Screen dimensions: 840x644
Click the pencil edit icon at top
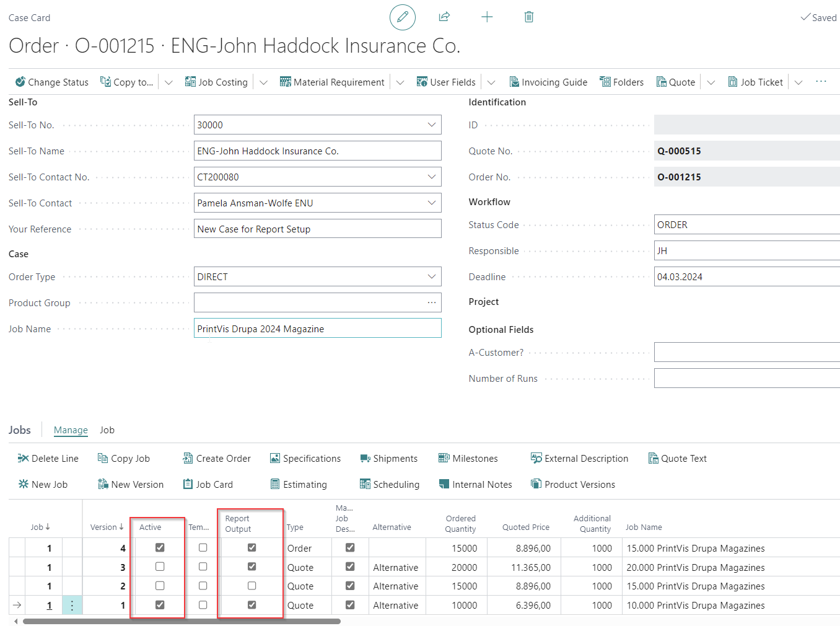[x=402, y=17]
